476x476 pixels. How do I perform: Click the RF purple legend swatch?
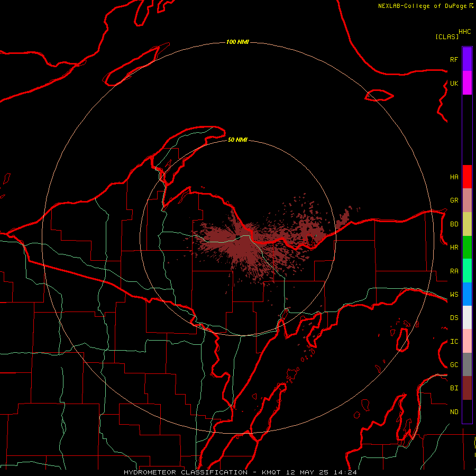(x=467, y=59)
